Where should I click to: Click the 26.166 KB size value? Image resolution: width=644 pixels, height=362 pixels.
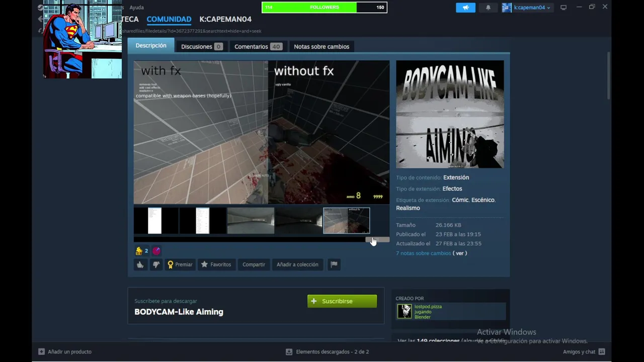coord(448,225)
